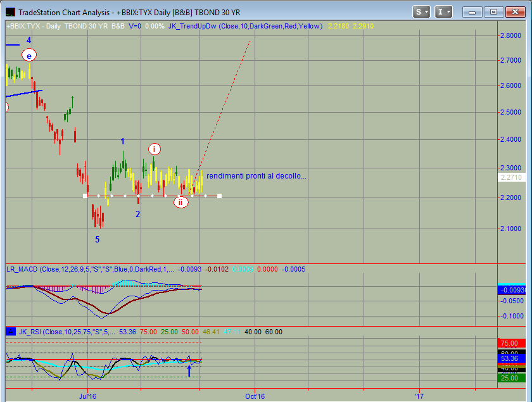Select the circled 'ii' wave label
The image size is (532, 402).
181,203
